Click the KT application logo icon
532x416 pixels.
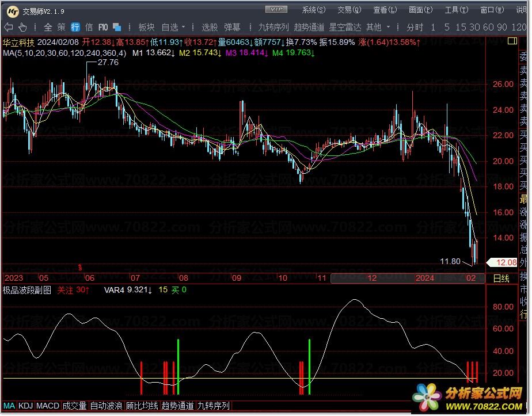13,12
